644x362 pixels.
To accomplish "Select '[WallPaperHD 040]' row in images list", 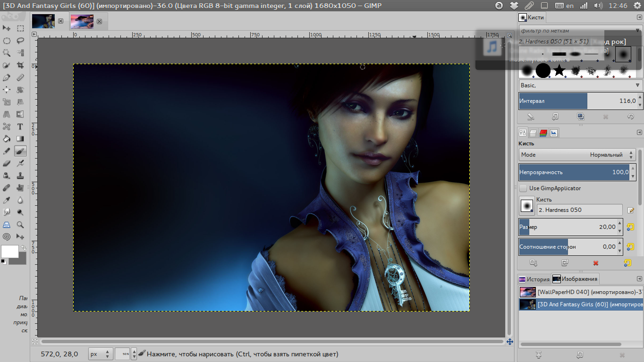I will click(x=581, y=292).
